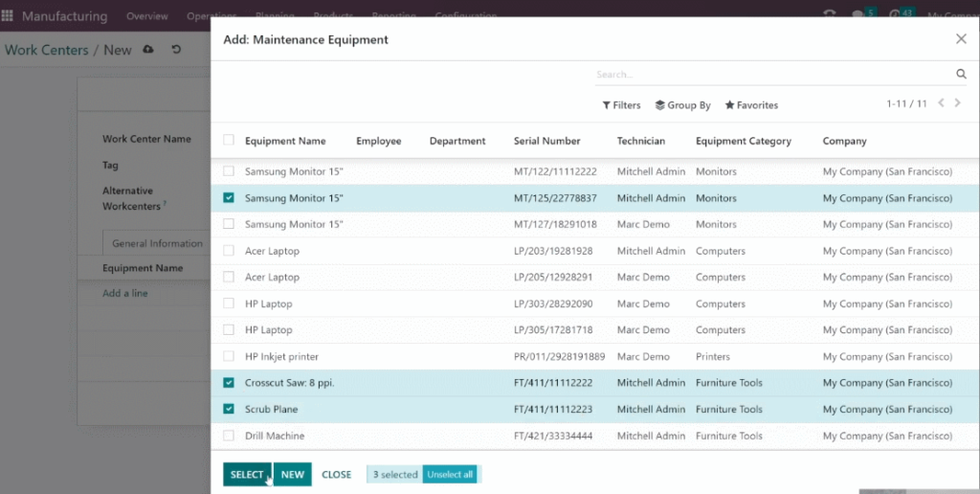
Task: Click the SELECT button
Action: pyautogui.click(x=247, y=475)
